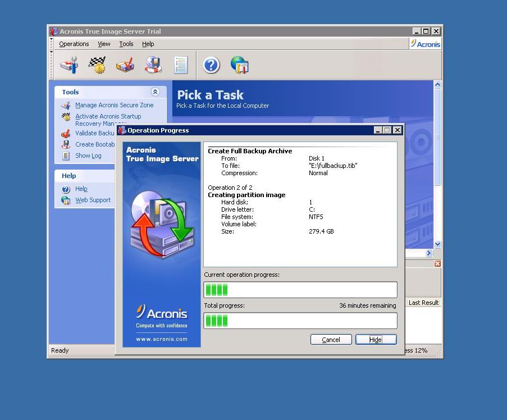
Task: Click the vertical scrollbar thumb in main pane
Action: [437, 137]
